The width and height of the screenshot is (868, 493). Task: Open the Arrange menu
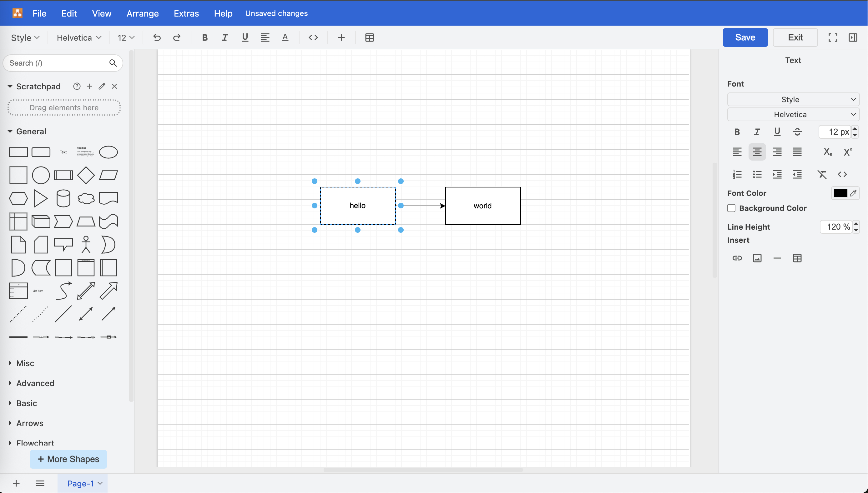(x=142, y=13)
